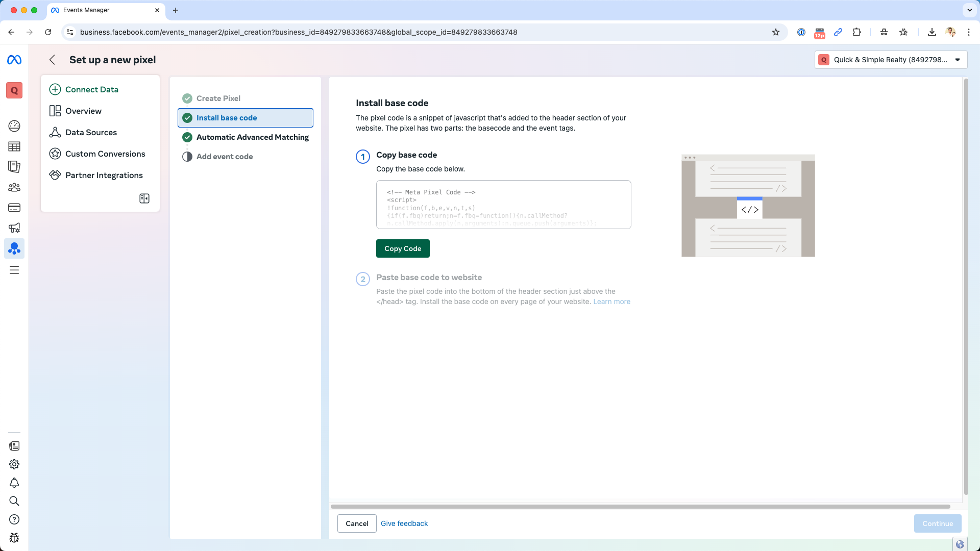Open Partner Integrations in the side menu
Screen dimensions: 980x551
click(x=96, y=176)
